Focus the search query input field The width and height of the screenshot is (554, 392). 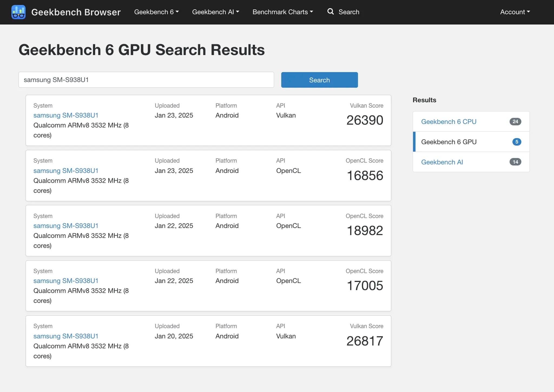pyautogui.click(x=146, y=80)
